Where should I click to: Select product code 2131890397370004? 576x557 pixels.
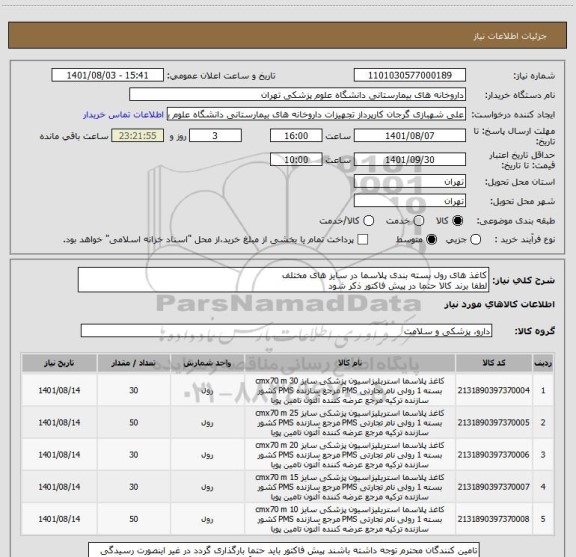[493, 390]
